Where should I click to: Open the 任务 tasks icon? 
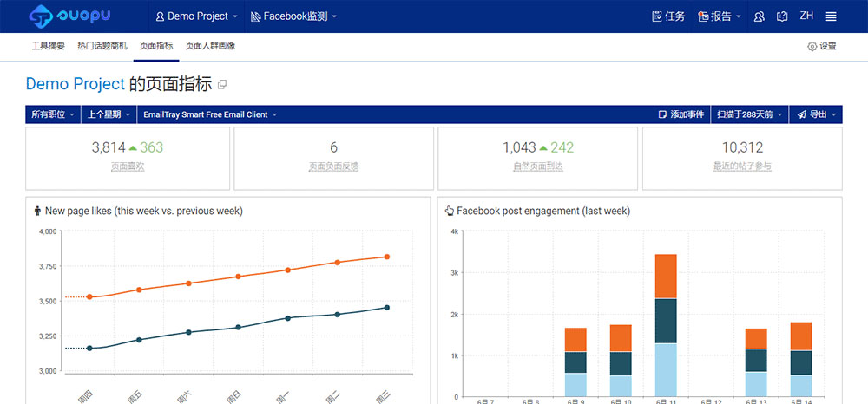pyautogui.click(x=658, y=16)
